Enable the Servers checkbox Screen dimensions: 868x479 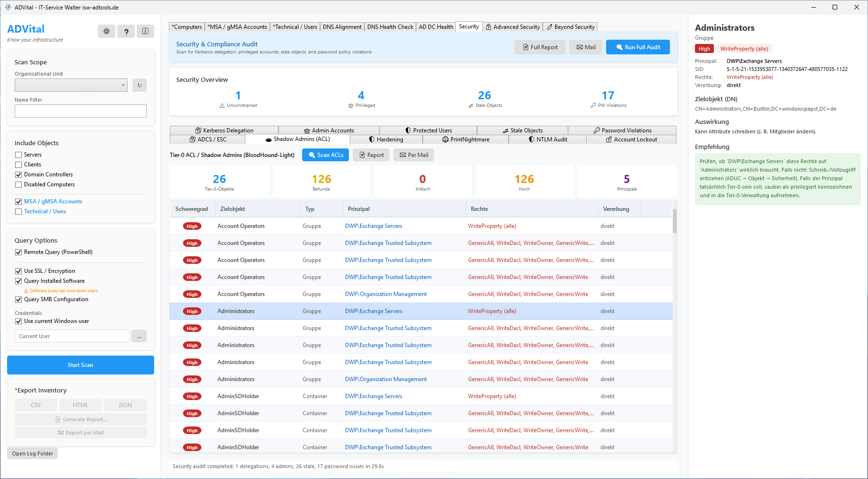click(x=18, y=155)
